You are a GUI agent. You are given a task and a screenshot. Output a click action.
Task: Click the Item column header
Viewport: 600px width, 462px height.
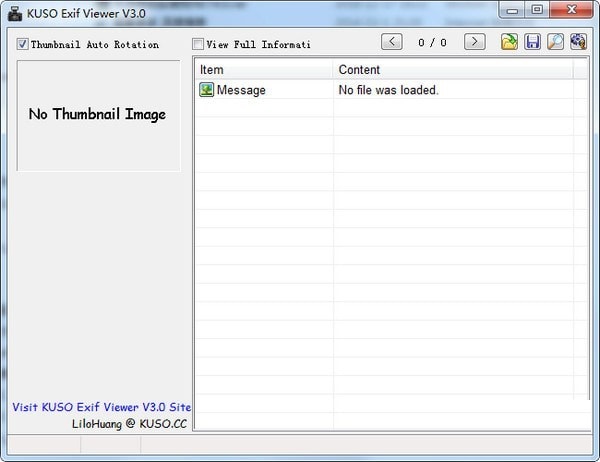(x=262, y=69)
